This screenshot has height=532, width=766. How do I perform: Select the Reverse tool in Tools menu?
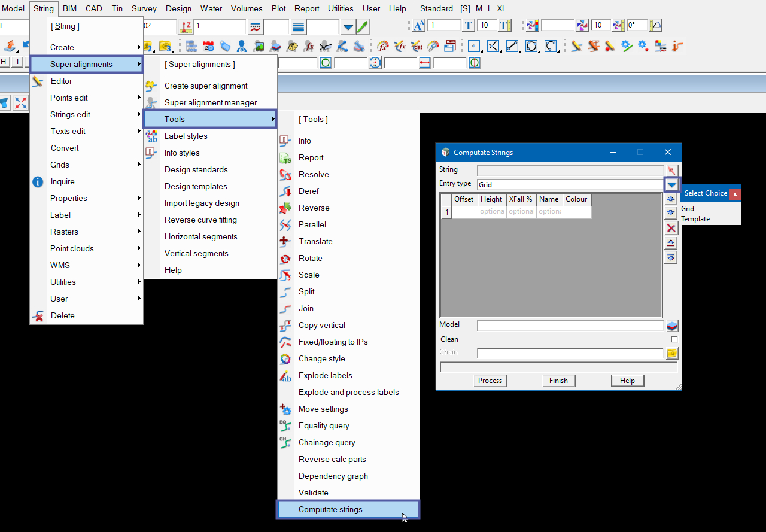[x=314, y=208]
